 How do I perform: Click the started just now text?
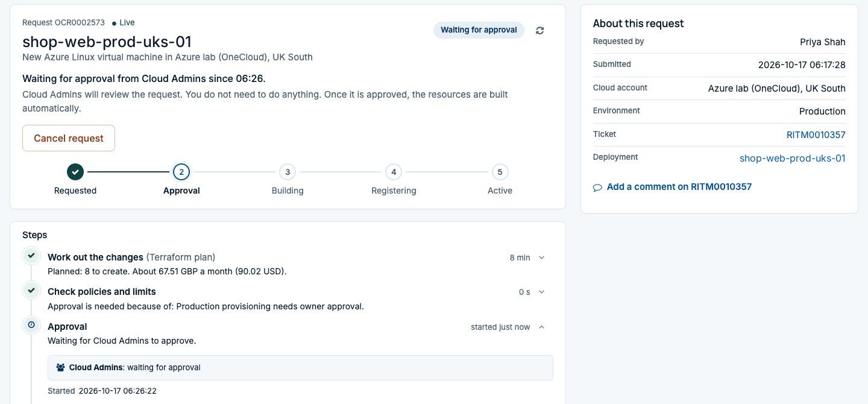500,327
